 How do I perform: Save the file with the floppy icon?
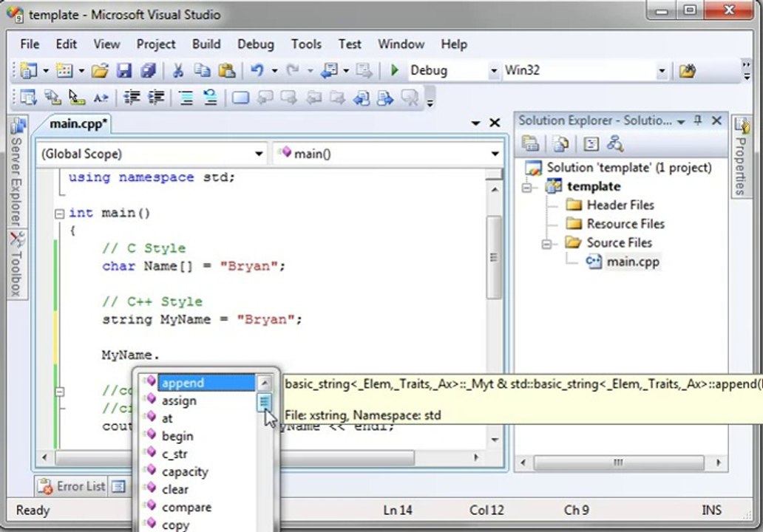[x=124, y=71]
